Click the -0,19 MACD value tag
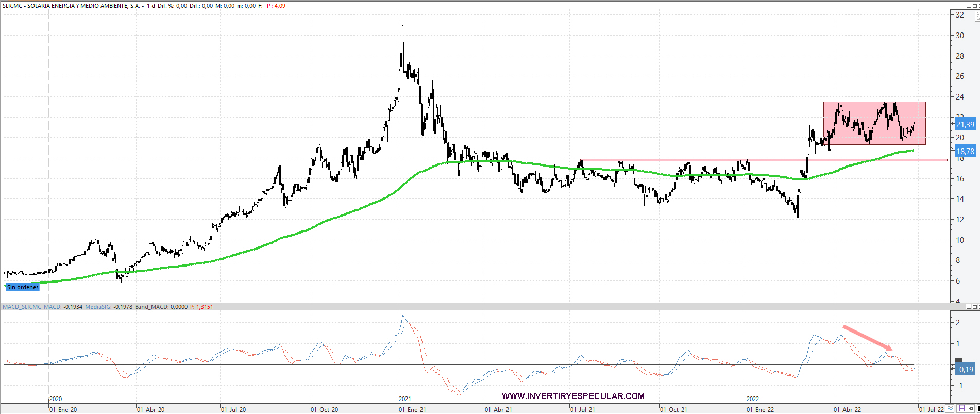Viewport: 980px width, 414px height. [x=965, y=369]
